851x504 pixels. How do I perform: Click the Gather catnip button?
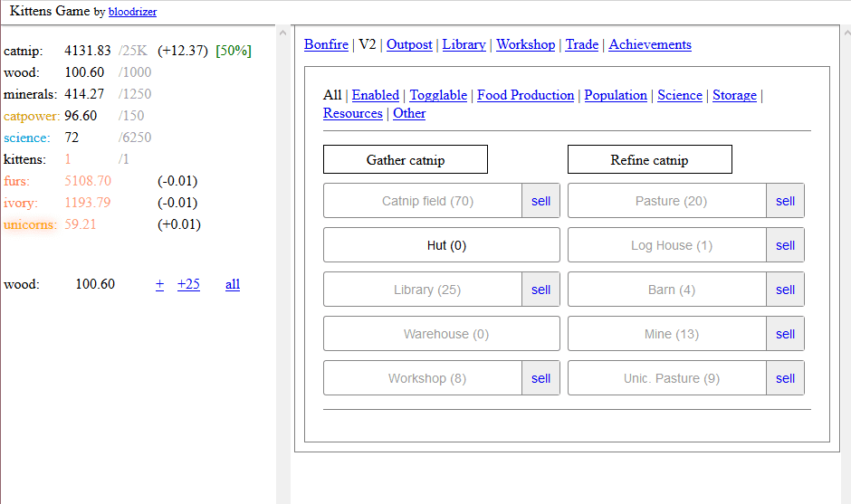(405, 160)
